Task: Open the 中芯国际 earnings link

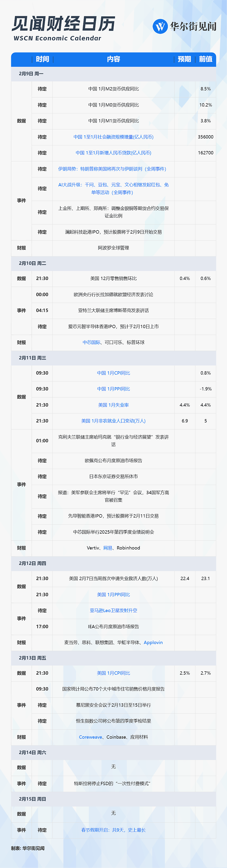Action: pyautogui.click(x=91, y=342)
